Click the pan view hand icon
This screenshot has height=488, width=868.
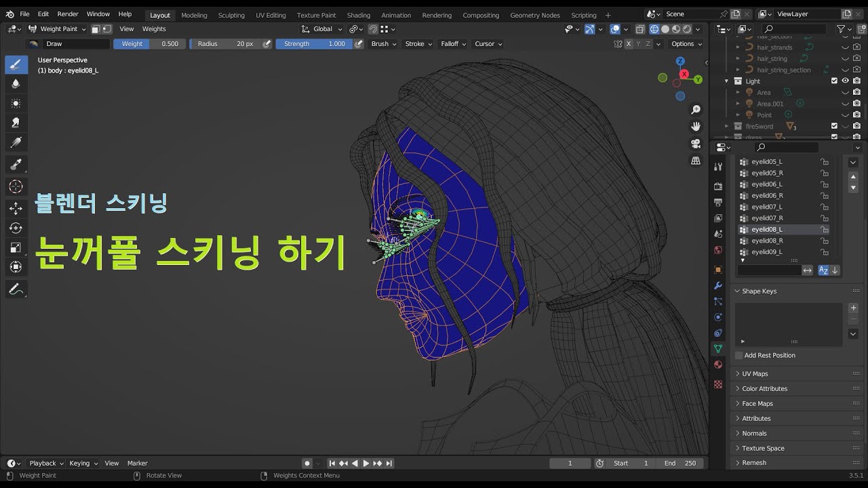[696, 127]
